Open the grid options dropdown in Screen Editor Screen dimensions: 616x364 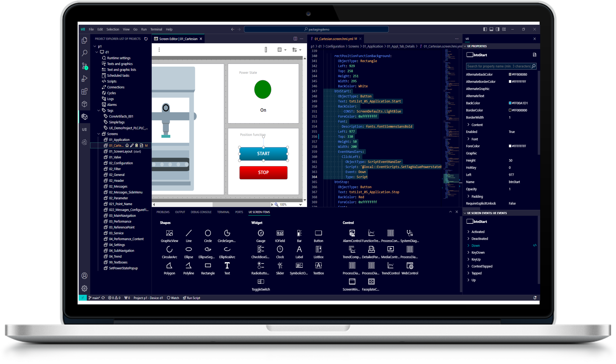[x=285, y=50]
